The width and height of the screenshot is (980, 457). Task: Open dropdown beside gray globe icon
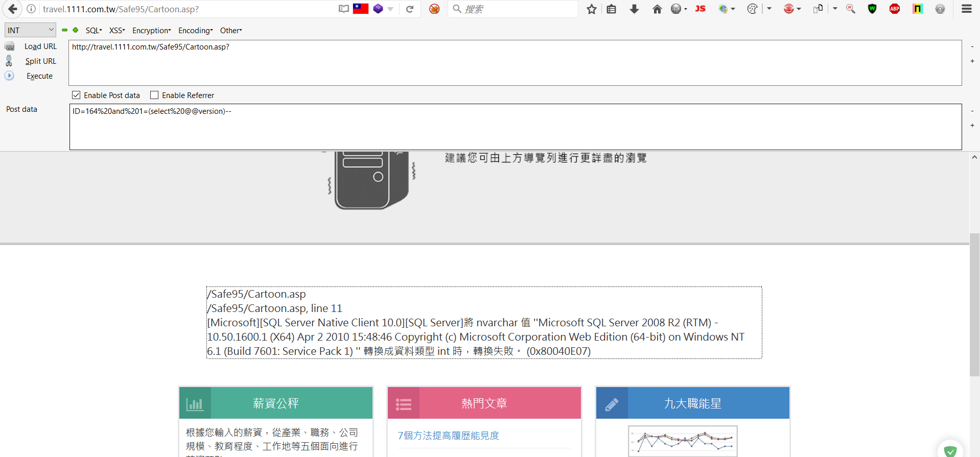686,9
